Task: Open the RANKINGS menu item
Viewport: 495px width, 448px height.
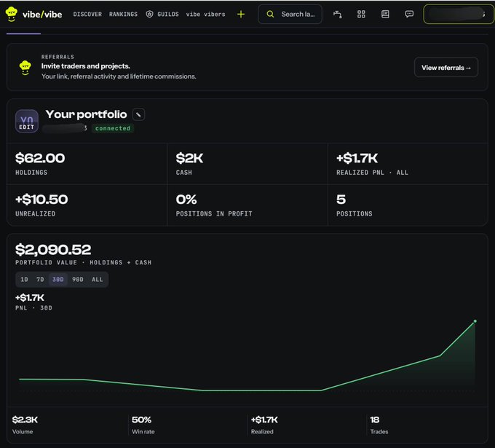Action: 124,15
